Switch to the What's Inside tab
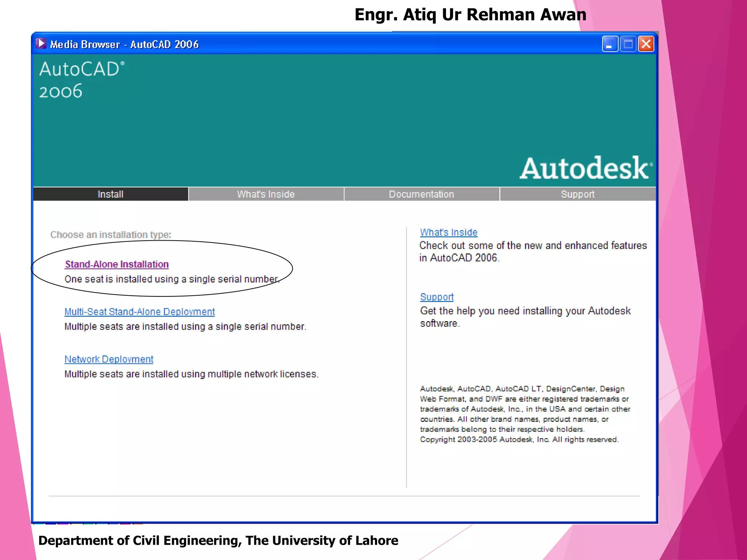 [266, 194]
